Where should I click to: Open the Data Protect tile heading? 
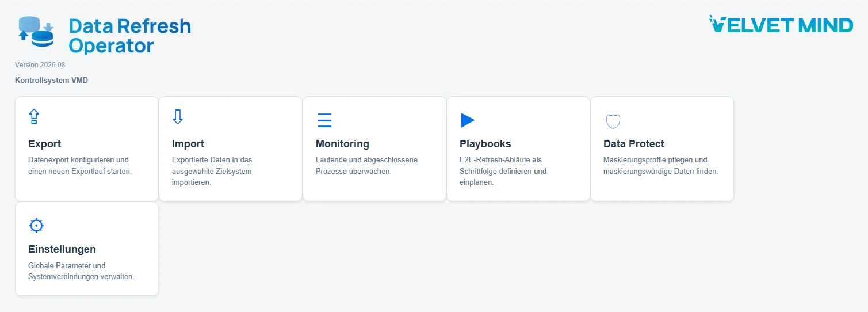634,144
